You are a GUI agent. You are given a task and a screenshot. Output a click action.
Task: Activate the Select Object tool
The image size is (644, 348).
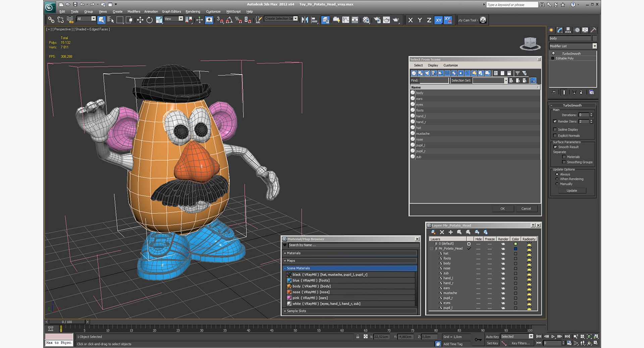pos(101,20)
